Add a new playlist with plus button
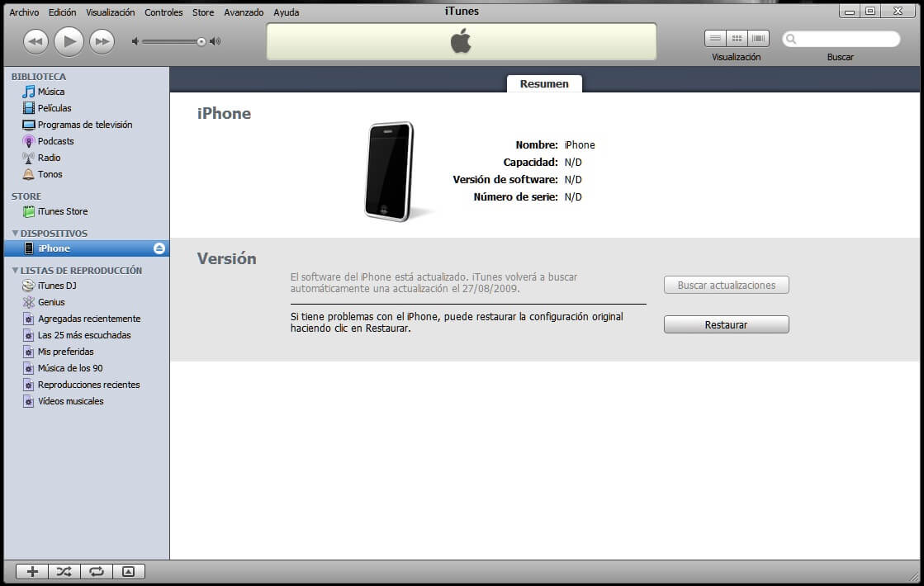This screenshot has height=586, width=924. pyautogui.click(x=32, y=571)
